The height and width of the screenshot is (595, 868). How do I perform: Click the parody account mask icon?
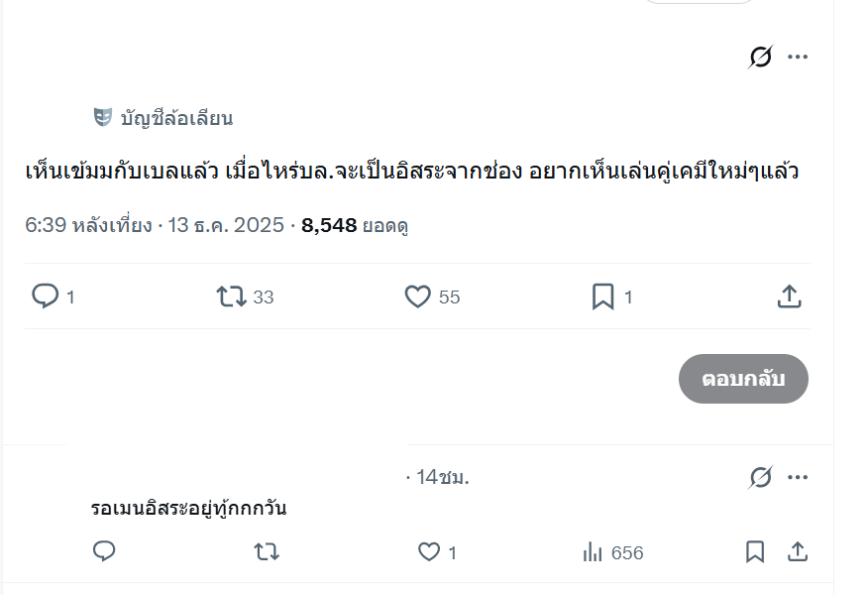pyautogui.click(x=103, y=118)
